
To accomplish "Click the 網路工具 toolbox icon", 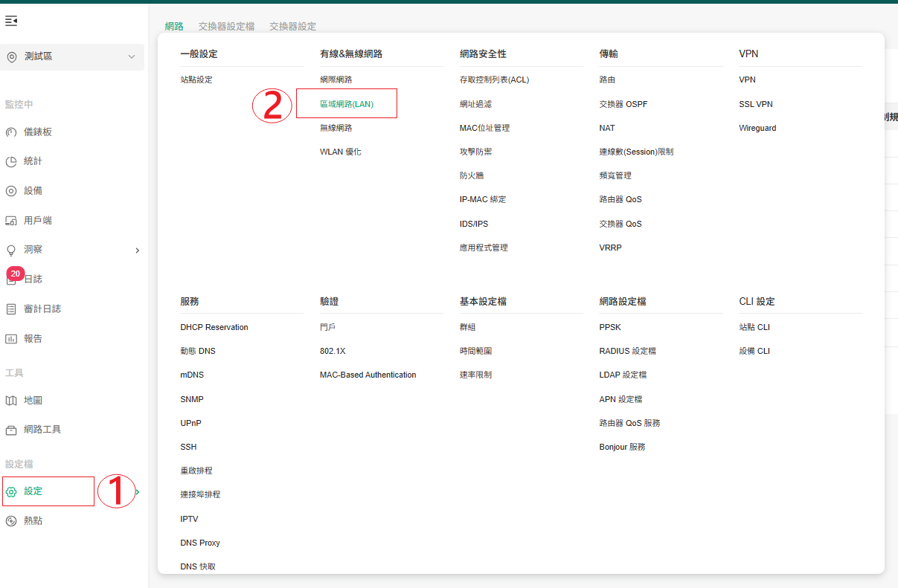I will (11, 430).
